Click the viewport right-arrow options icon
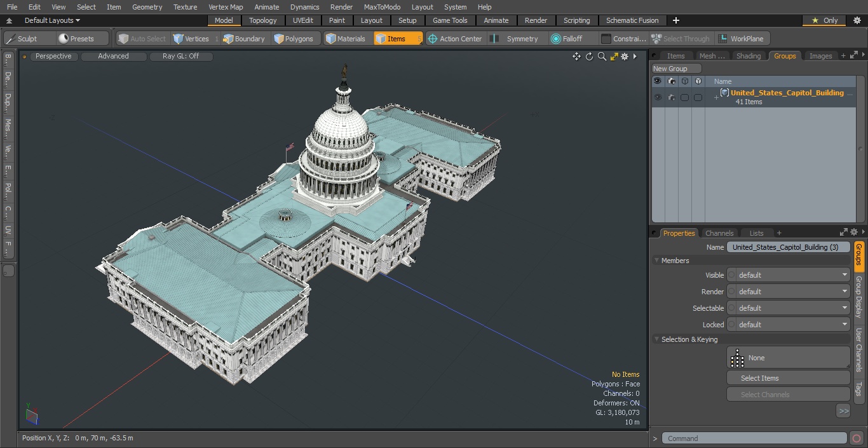868x448 pixels. tap(635, 57)
